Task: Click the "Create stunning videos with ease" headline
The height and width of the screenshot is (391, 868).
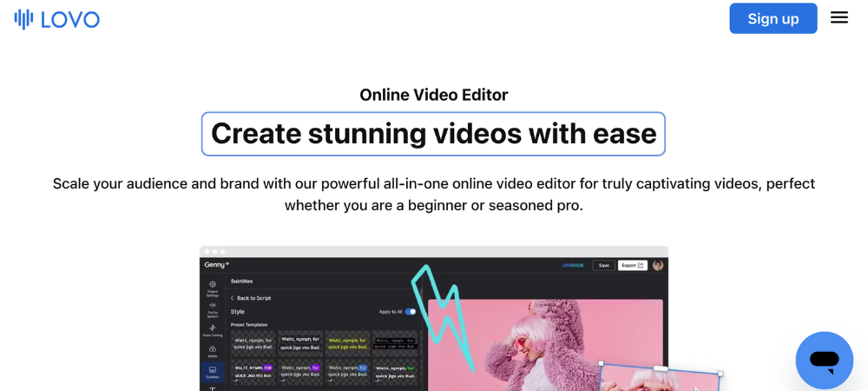Action: coord(433,134)
